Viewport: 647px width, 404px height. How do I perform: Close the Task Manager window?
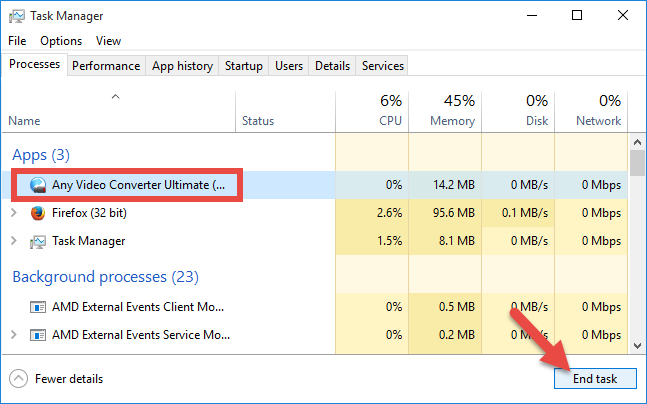tap(623, 16)
